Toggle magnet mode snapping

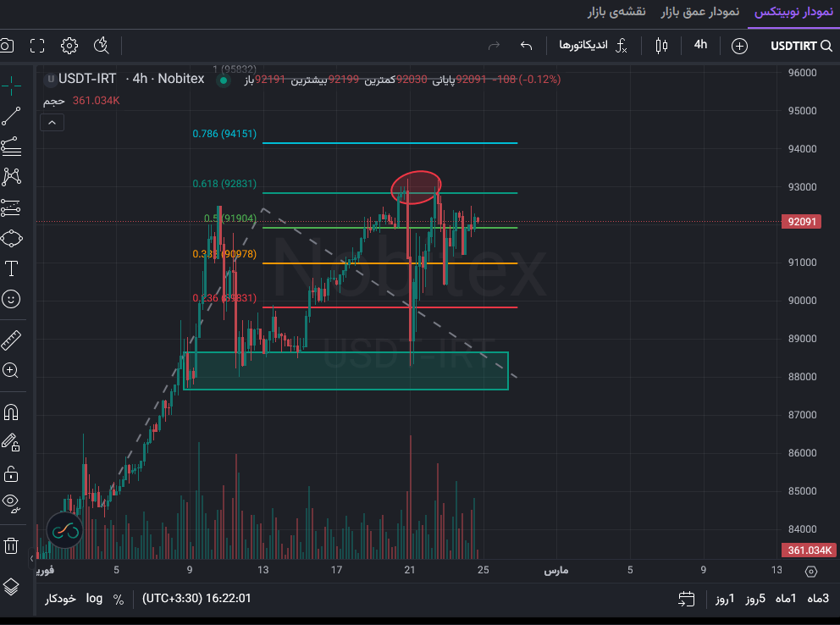coord(11,412)
